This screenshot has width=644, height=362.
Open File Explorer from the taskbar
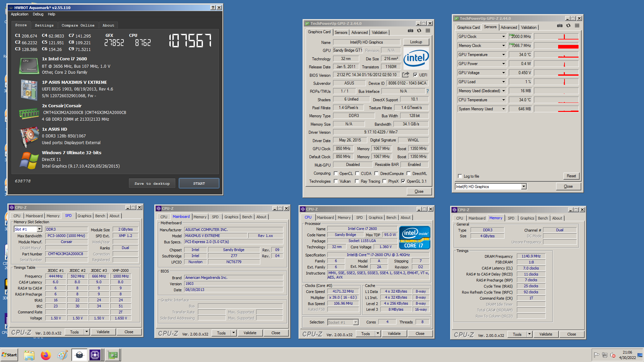[x=29, y=355]
